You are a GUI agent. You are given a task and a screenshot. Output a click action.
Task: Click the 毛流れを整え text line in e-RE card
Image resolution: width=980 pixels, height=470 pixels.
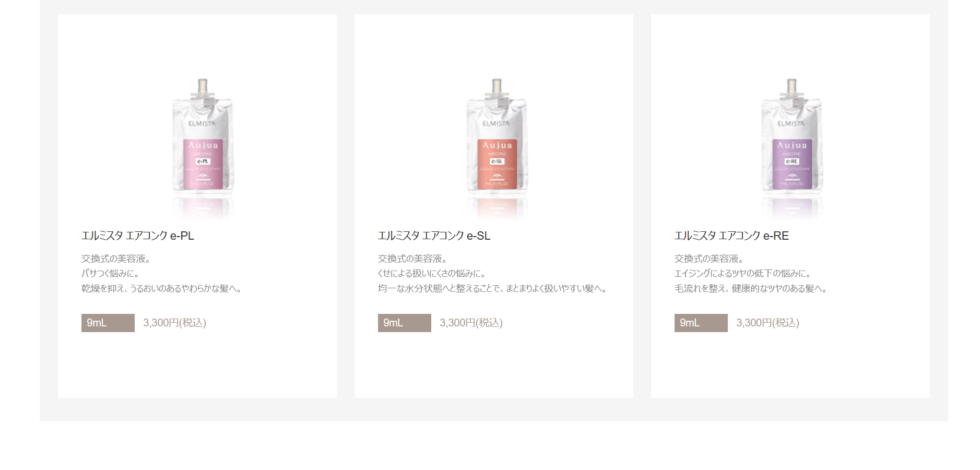(x=751, y=288)
